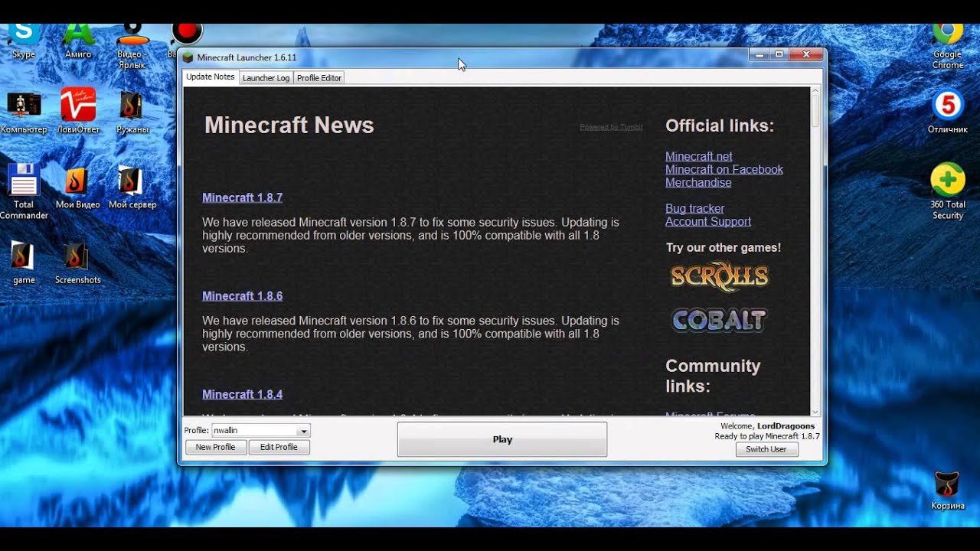980x551 pixels.
Task: Open the Корзина recycle bin
Action: (947, 491)
